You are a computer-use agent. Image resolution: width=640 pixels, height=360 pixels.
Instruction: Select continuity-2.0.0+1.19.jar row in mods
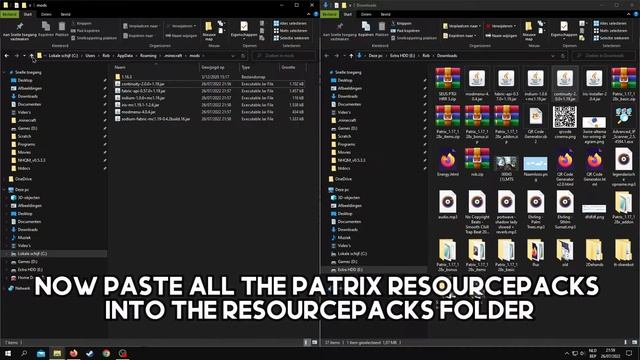point(209,84)
